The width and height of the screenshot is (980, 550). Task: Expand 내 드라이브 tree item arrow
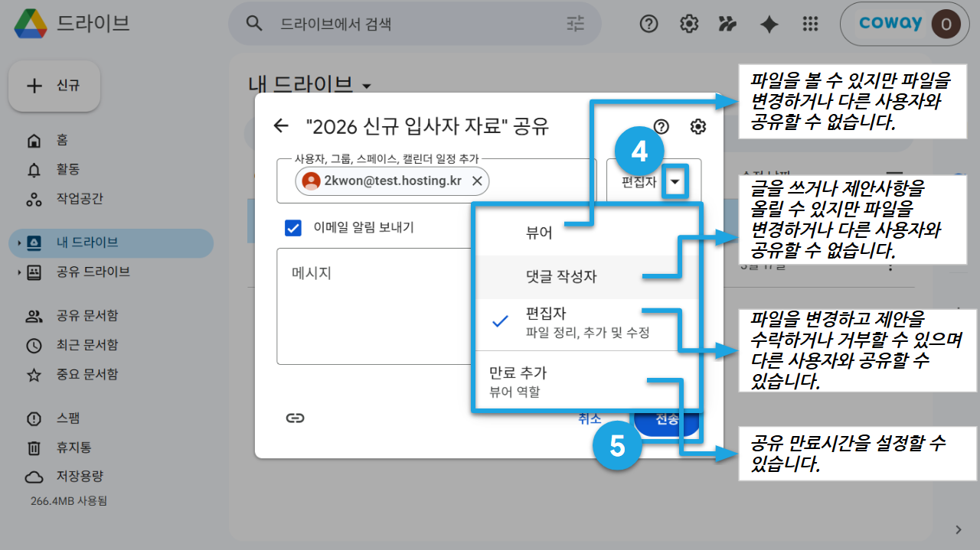(x=19, y=243)
